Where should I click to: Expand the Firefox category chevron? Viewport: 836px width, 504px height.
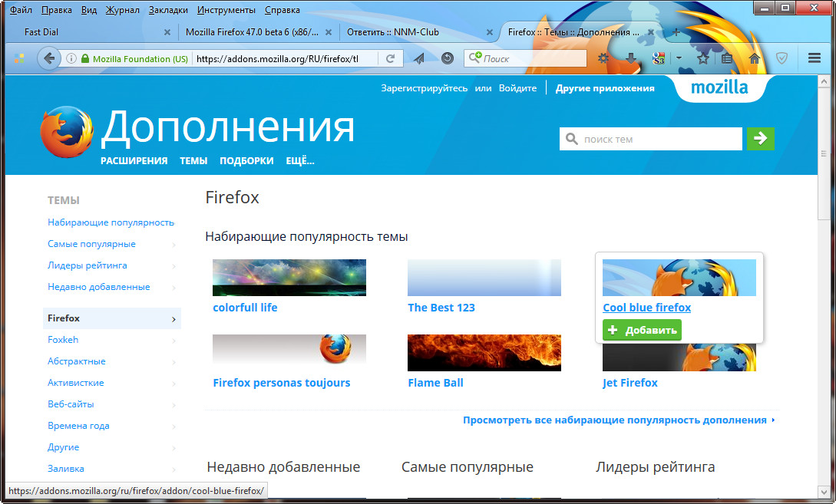pos(173,318)
